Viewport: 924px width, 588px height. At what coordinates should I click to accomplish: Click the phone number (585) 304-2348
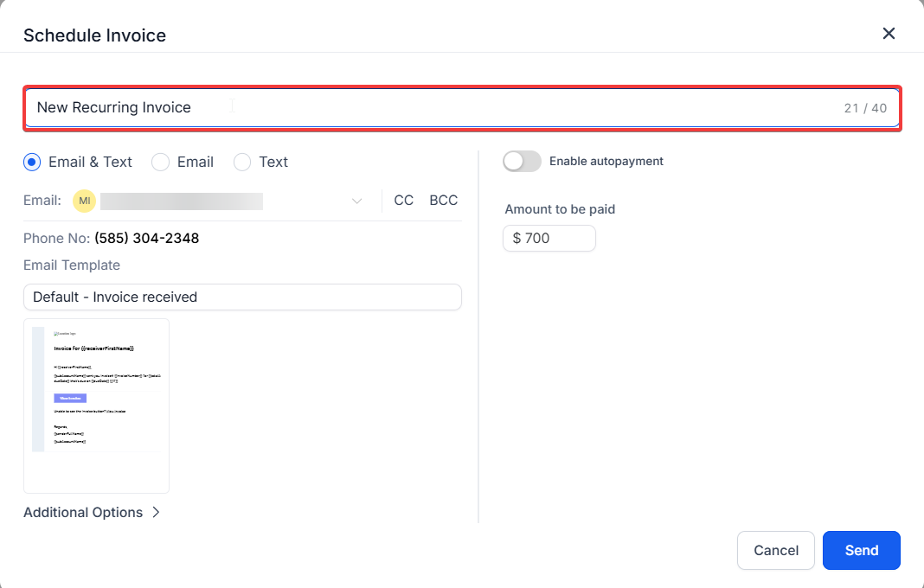146,238
